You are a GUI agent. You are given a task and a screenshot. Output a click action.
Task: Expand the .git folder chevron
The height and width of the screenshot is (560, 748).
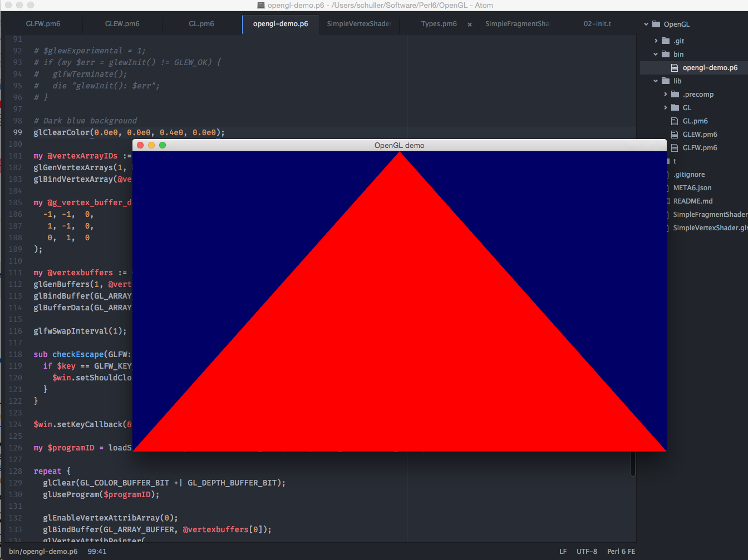coord(656,41)
